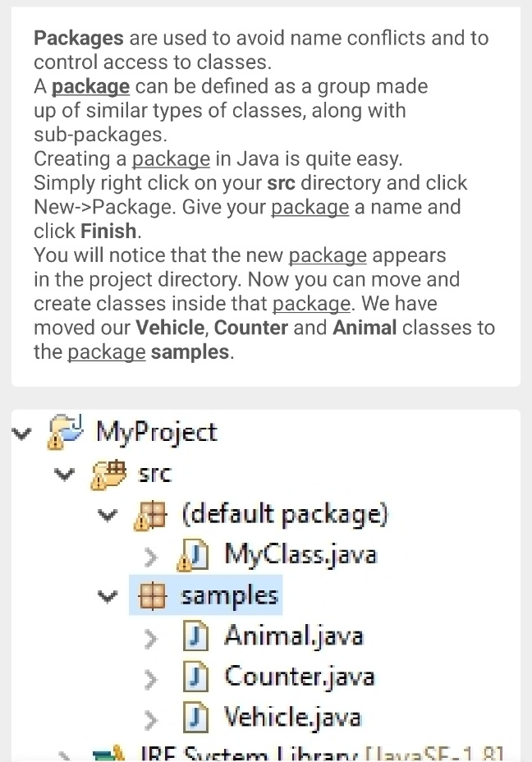This screenshot has height=762, width=532.
Task: Click the samples package icon
Action: coord(152,596)
